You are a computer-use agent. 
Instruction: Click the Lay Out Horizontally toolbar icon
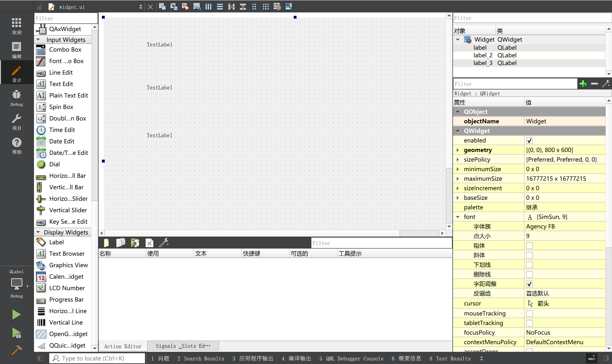click(208, 7)
